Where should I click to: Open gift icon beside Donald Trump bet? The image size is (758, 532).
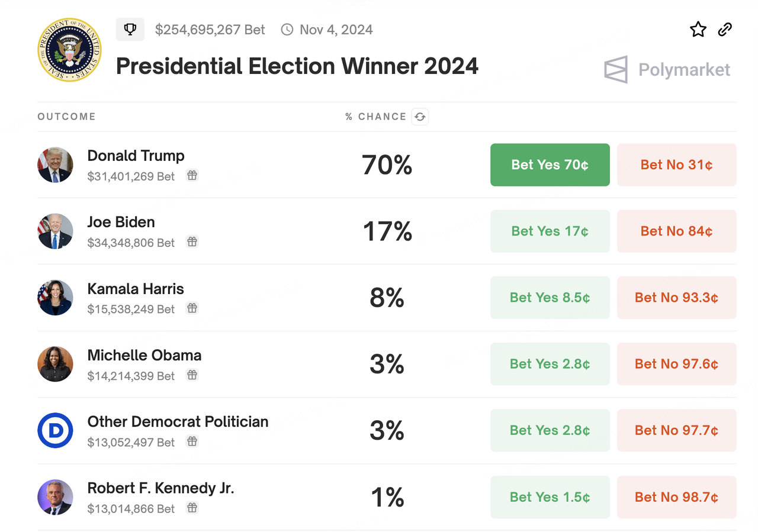click(x=192, y=176)
